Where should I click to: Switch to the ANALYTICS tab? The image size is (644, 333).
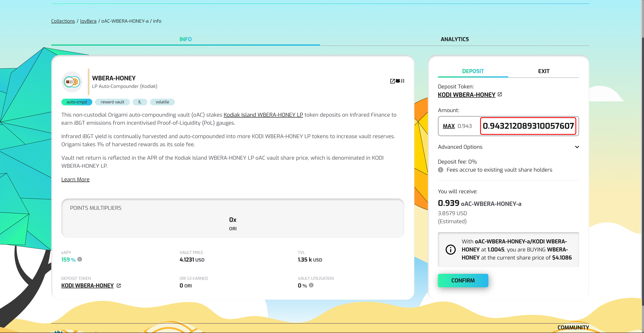coord(455,39)
